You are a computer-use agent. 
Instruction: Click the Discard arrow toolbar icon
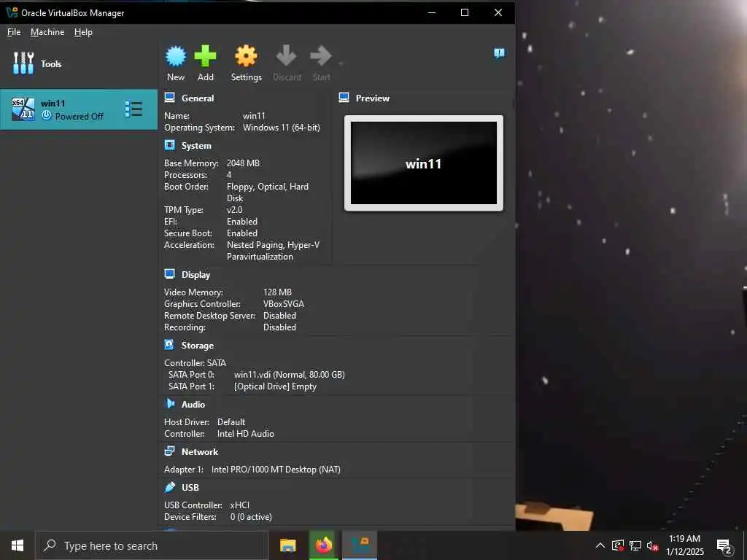click(x=286, y=57)
